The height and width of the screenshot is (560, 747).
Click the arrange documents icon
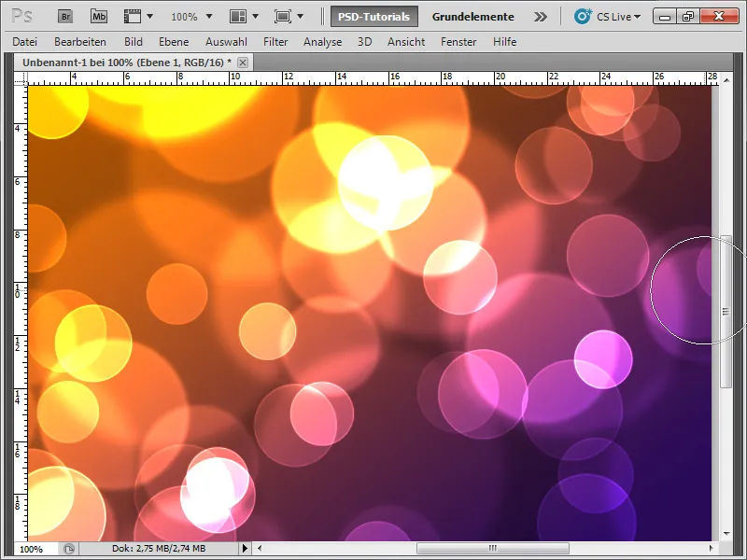(x=238, y=17)
